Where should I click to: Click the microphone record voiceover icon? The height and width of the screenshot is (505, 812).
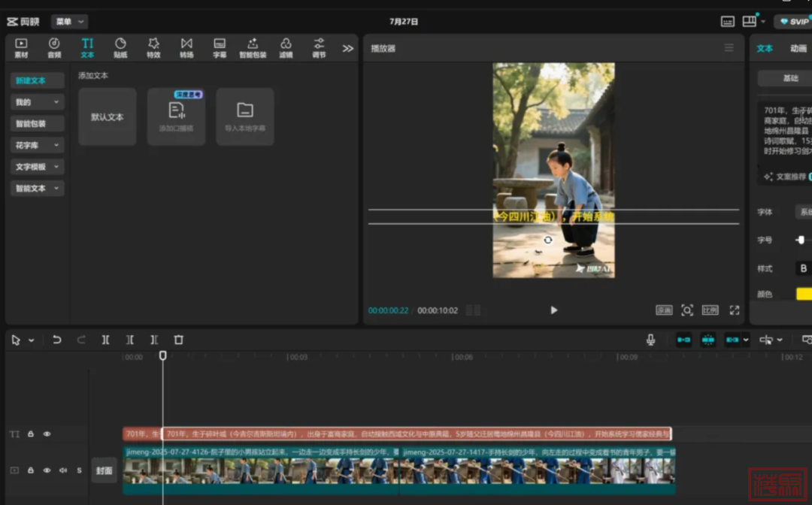click(650, 340)
